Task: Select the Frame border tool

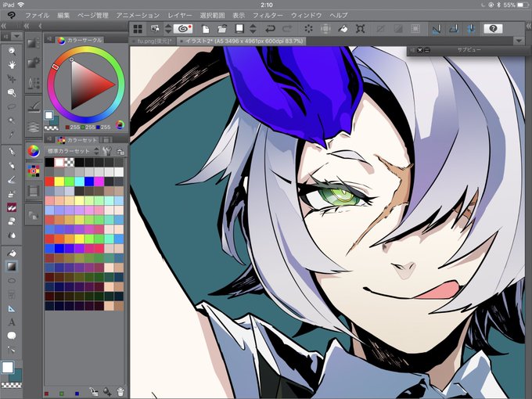Action: (x=12, y=294)
